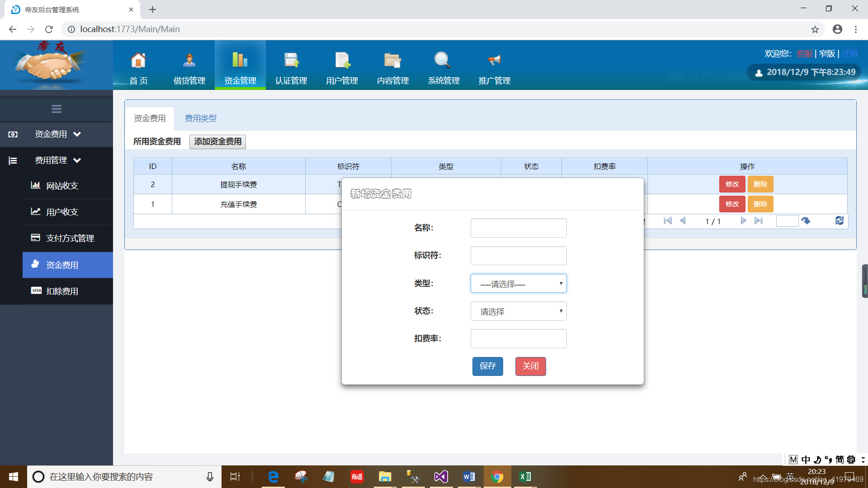Toggle the sidebar hamburger menu icon
Viewport: 868px width, 488px height.
pyautogui.click(x=57, y=109)
